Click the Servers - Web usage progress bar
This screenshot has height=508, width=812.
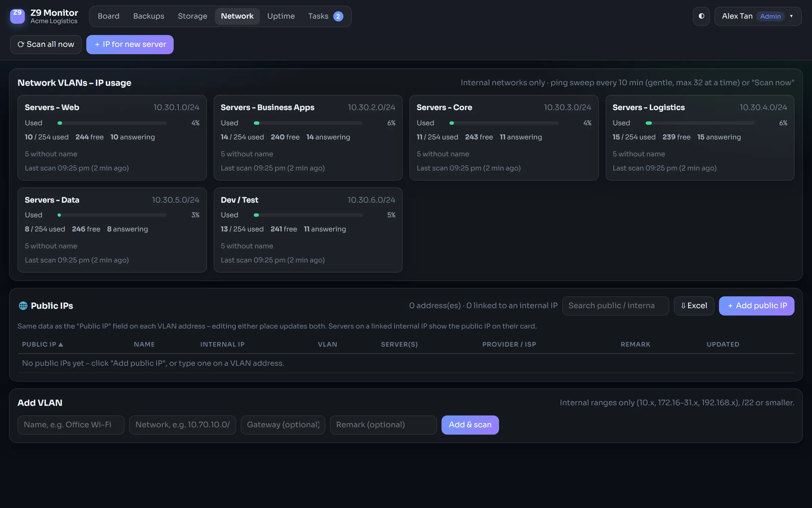pyautogui.click(x=112, y=123)
